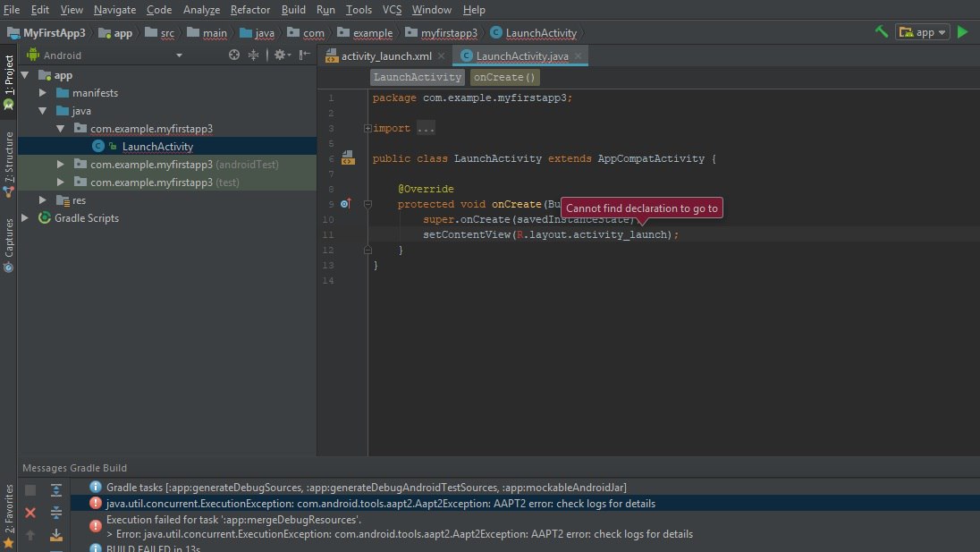Image resolution: width=980 pixels, height=552 pixels.
Task: Click the related XML file gutter icon
Action: point(348,157)
